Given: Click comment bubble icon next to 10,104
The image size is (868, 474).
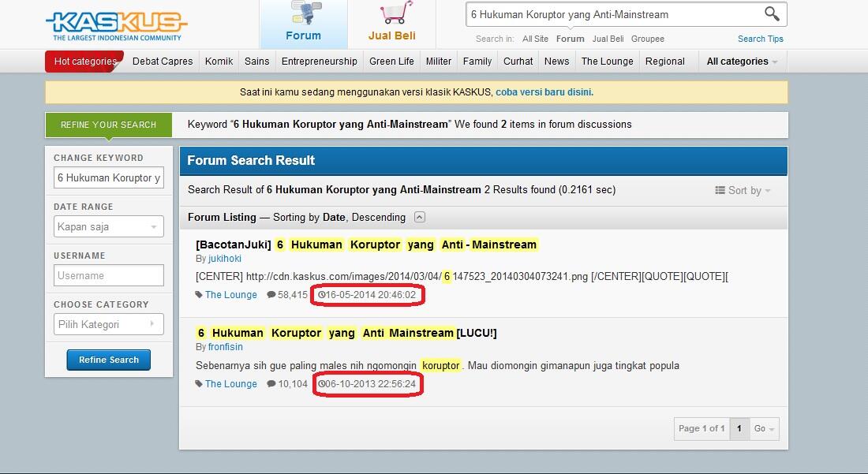Looking at the screenshot, I should click(x=271, y=384).
